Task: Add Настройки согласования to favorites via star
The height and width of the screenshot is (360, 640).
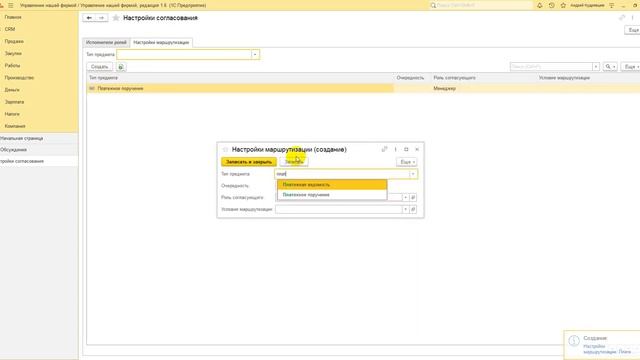Action: (x=116, y=18)
